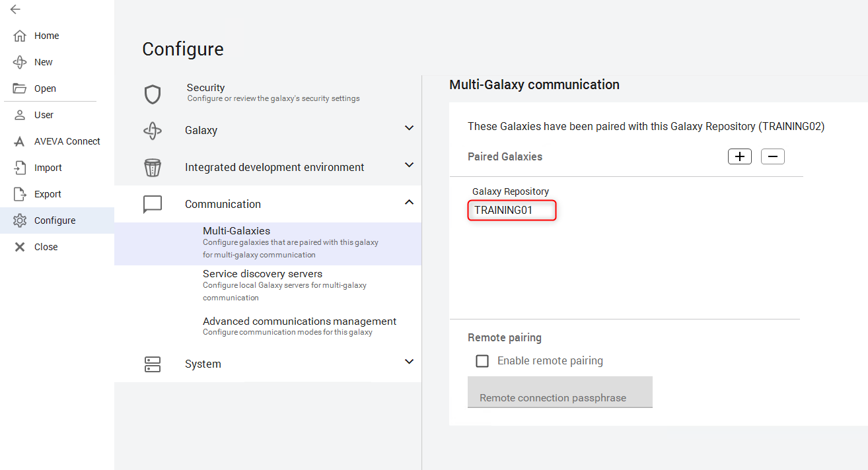Expand Integrated development environment chevron
868x470 pixels.
pyautogui.click(x=409, y=165)
